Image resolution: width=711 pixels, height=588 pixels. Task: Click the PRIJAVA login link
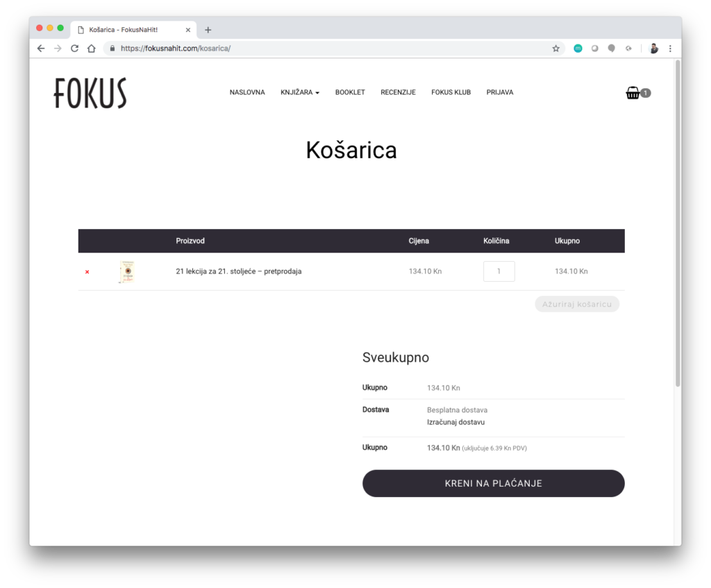(500, 92)
